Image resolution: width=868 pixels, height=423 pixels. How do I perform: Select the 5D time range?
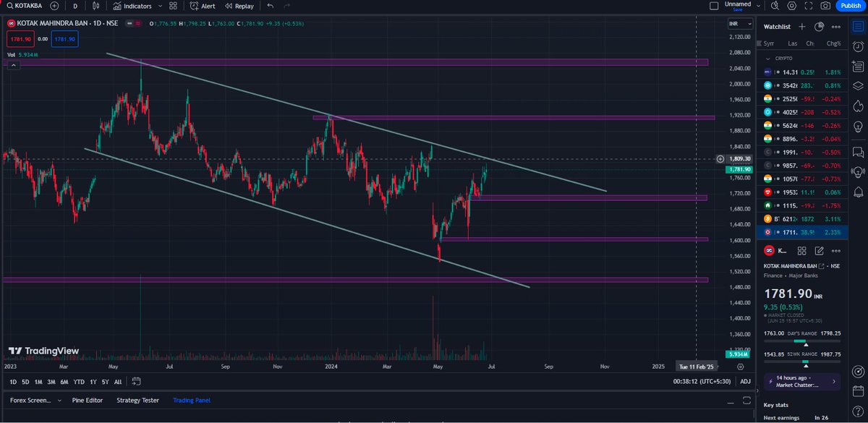[x=25, y=382]
